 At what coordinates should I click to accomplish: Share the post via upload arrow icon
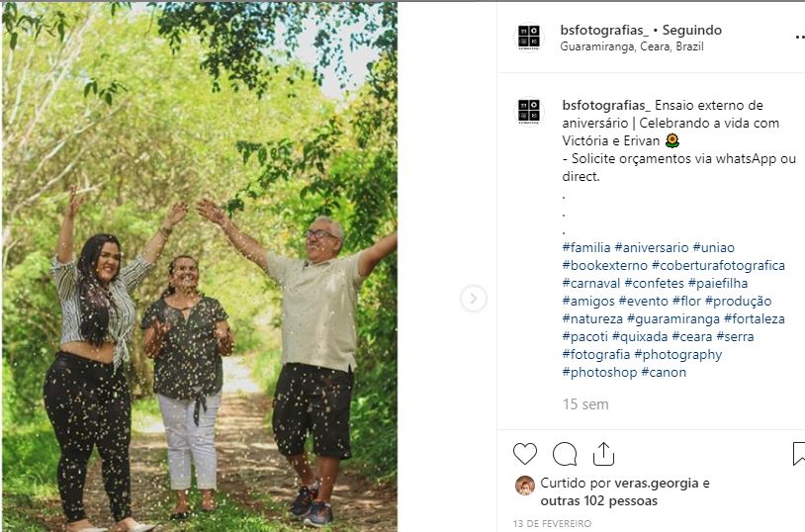[x=603, y=454]
